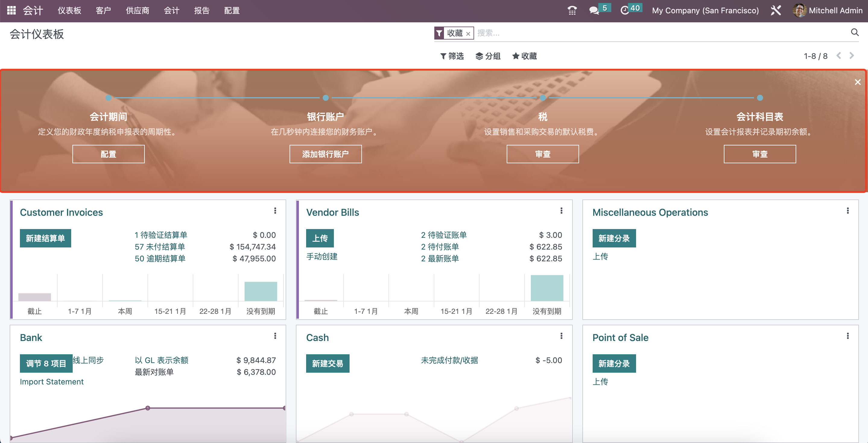
Task: Click 上传 link in Miscellaneous Operations
Action: coord(600,257)
